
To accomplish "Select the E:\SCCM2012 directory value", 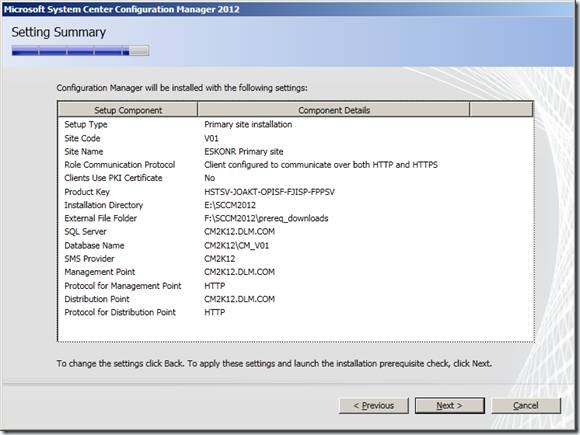I will [x=230, y=205].
